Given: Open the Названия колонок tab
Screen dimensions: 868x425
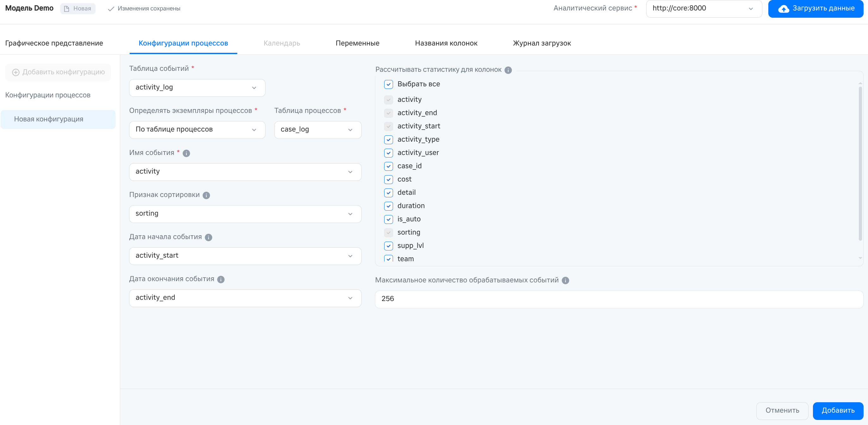Looking at the screenshot, I should tap(446, 43).
